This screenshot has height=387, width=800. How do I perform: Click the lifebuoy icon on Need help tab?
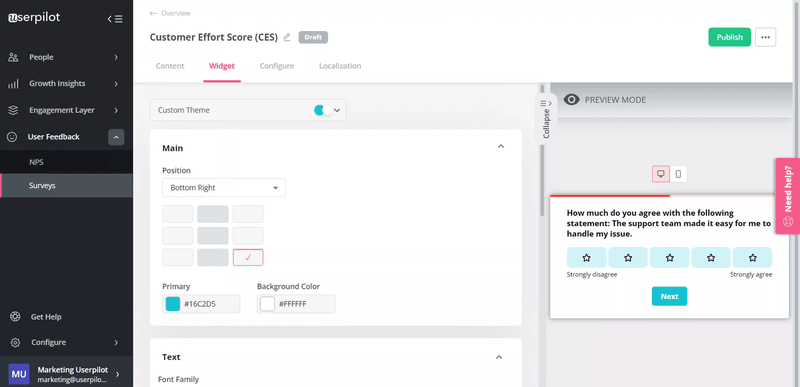tap(788, 222)
